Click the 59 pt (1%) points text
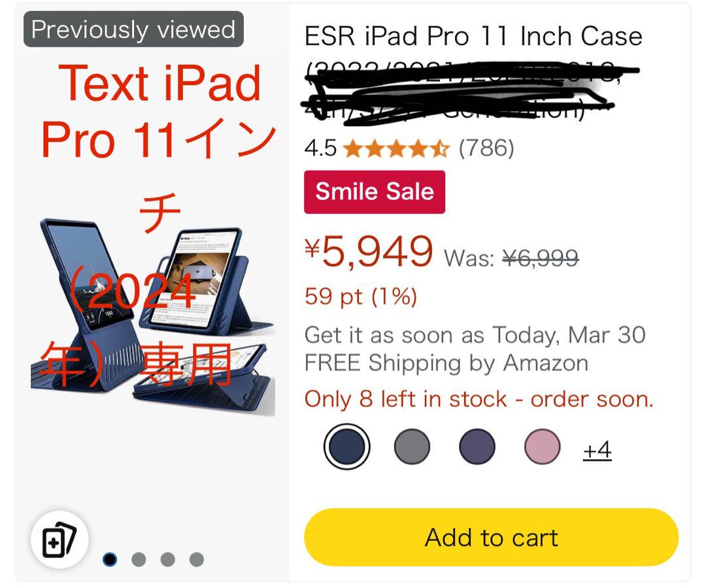Image resolution: width=706 pixels, height=588 pixels. click(361, 296)
